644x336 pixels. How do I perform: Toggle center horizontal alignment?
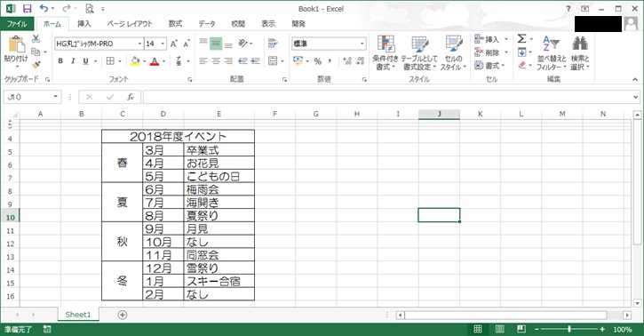216,61
